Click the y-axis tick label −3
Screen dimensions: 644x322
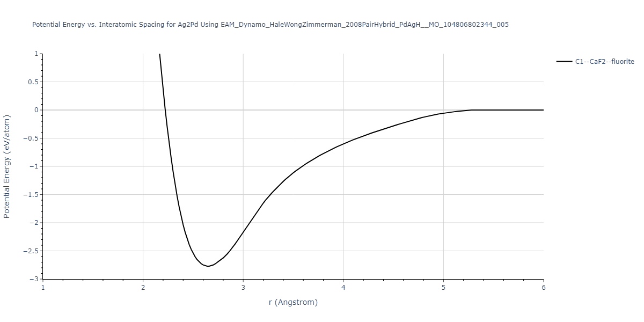point(34,279)
